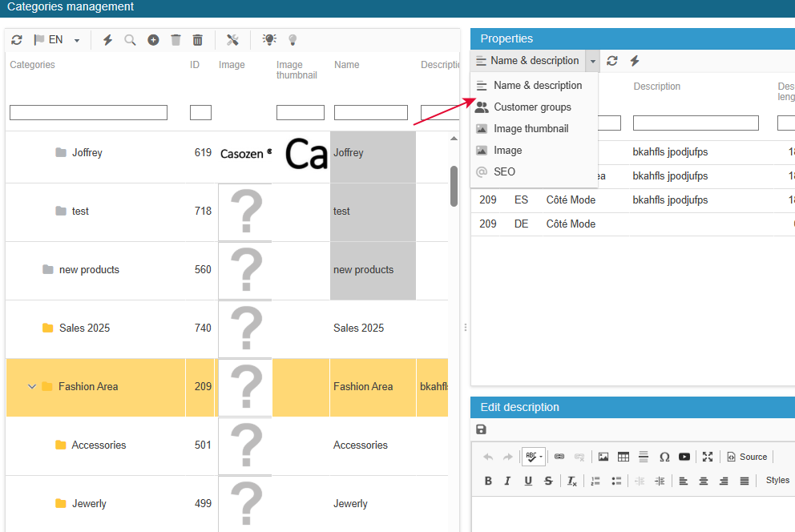This screenshot has height=532, width=795.
Task: Click the redo arrow in editor
Action: click(507, 457)
